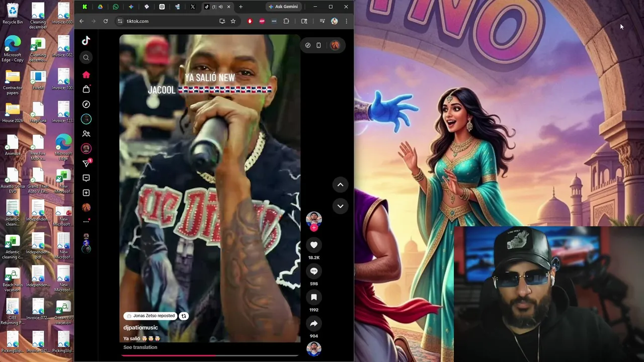Open the Extensions puzzle-piece menu
The width and height of the screenshot is (644, 362).
pos(286,21)
